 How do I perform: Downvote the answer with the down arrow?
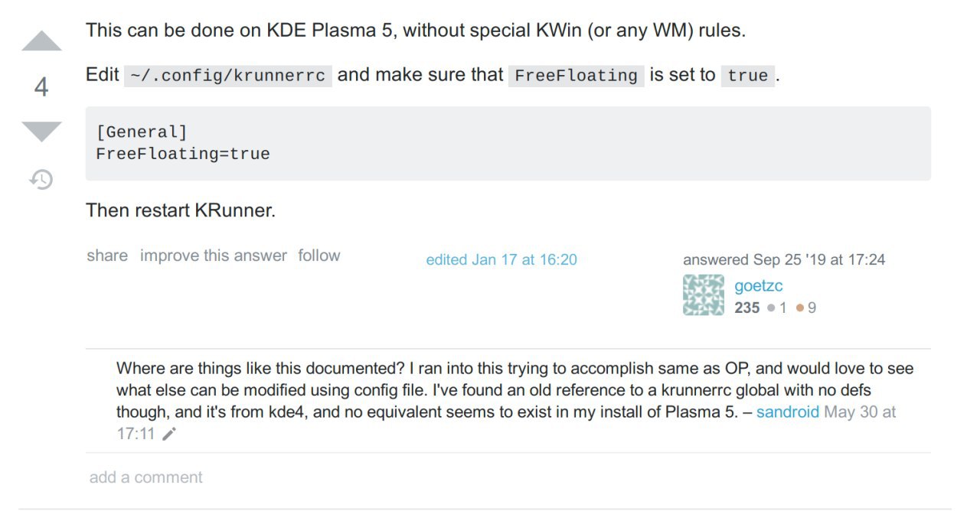pos(41,132)
